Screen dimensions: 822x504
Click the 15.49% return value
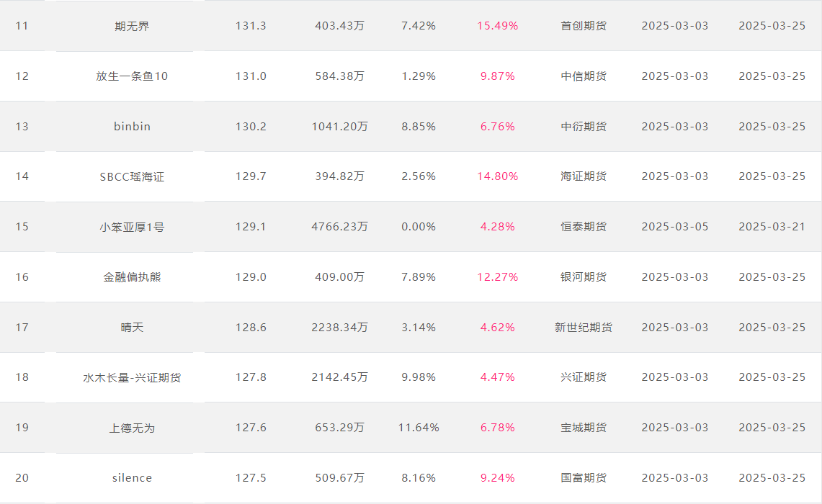tap(498, 26)
